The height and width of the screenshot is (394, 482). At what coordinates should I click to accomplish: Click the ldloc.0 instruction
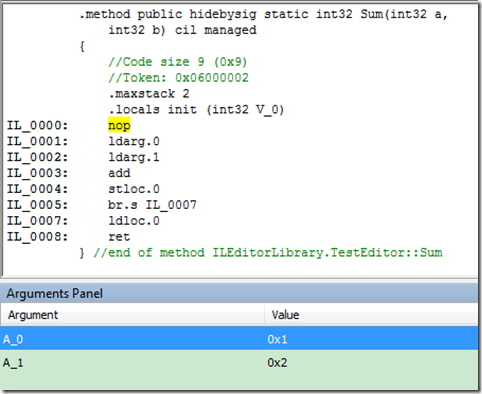pyautogui.click(x=134, y=221)
